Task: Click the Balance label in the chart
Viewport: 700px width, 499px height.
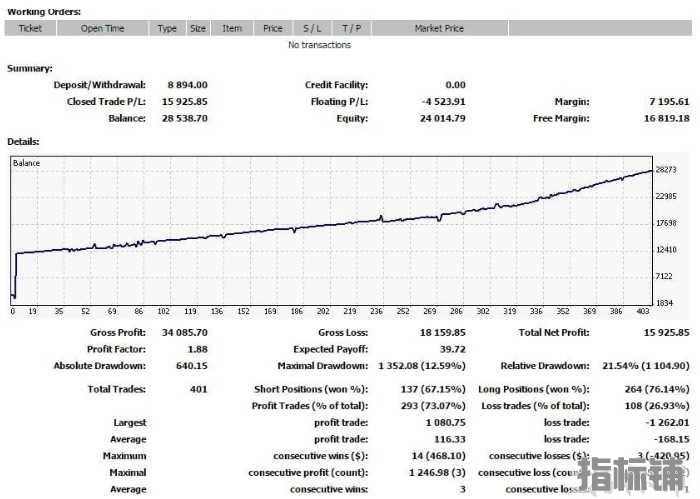Action: click(x=26, y=163)
